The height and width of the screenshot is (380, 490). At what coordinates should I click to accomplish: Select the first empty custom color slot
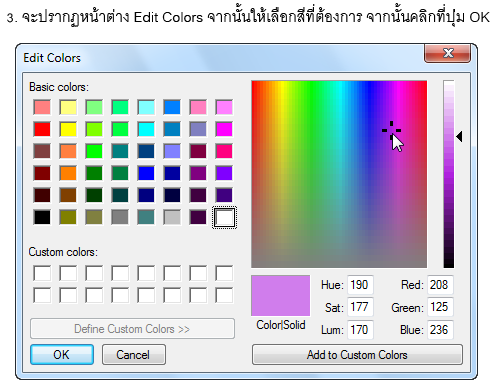tap(42, 273)
